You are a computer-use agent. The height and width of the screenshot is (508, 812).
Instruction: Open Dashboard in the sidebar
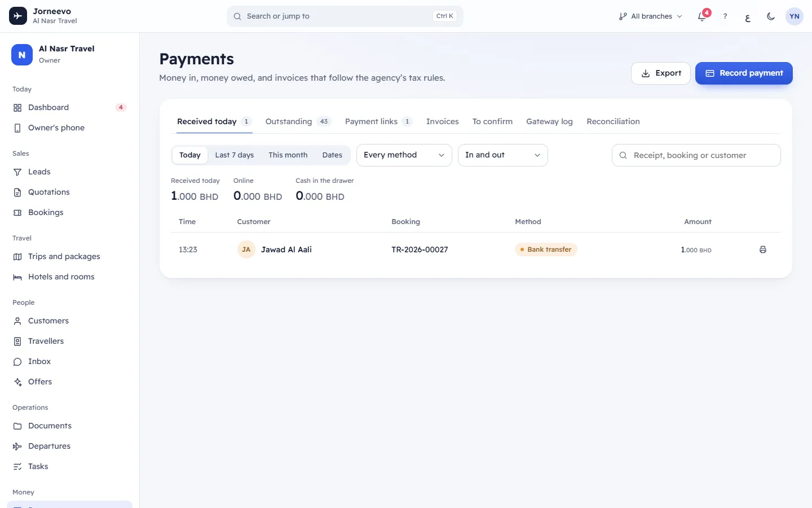(69, 107)
